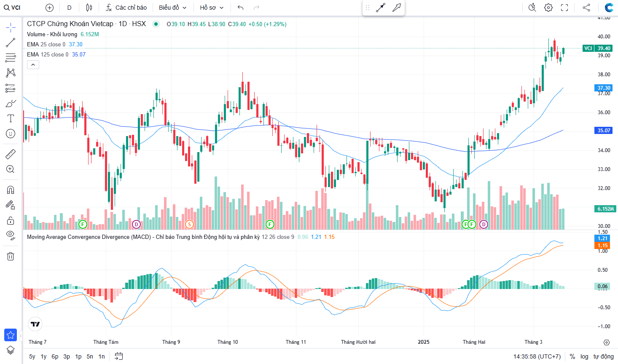Image resolution: width=618 pixels, height=364 pixels.
Task: Open chart settings gear icon
Action: pos(548,8)
